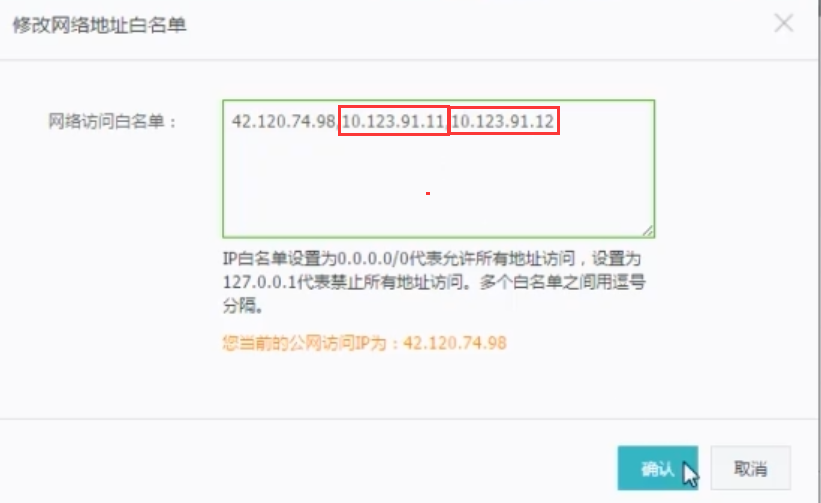Click the highlighted 10.123.91.12 address
The width and height of the screenshot is (821, 503).
[504, 121]
